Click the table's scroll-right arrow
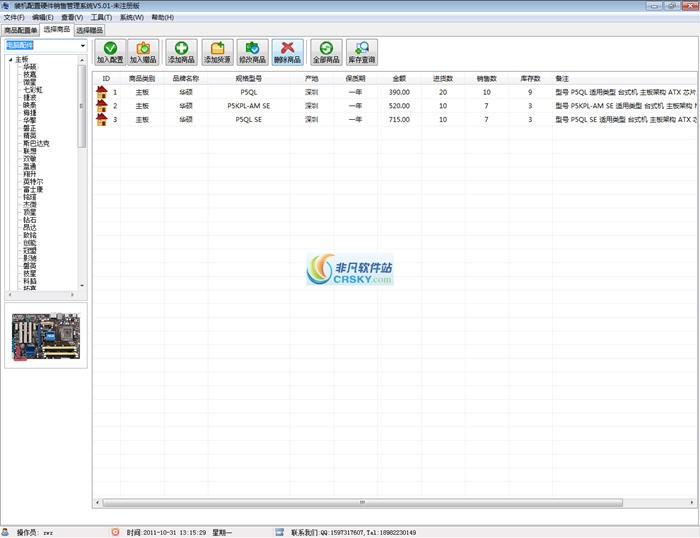Screen dimensions: 700x538 coord(692,502)
